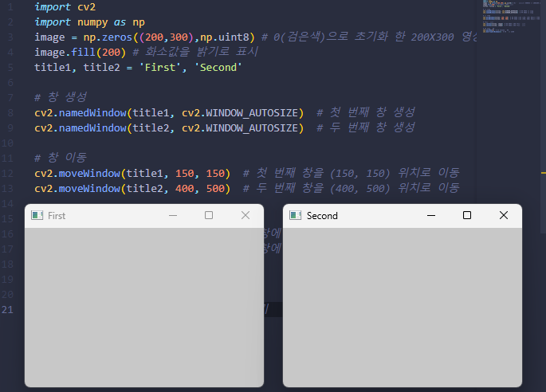Close the First window
Image resolution: width=546 pixels, height=392 pixels.
[246, 215]
